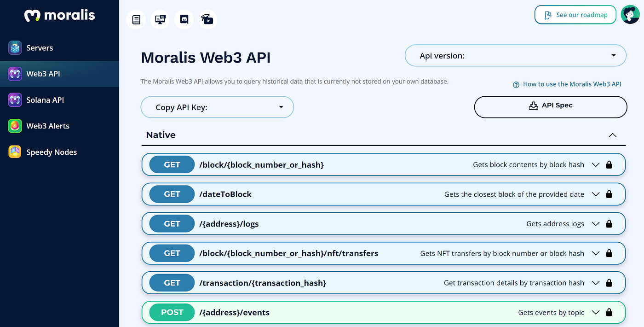Open the forum icon in the top toolbar
The height and width of the screenshot is (327, 644).
click(x=160, y=19)
